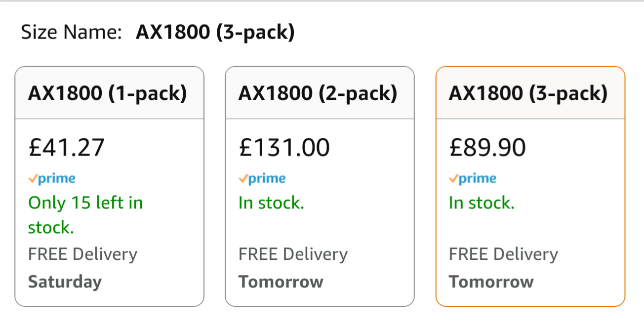Click the £131.00 price
The width and height of the screenshot is (644, 325).
point(284,148)
